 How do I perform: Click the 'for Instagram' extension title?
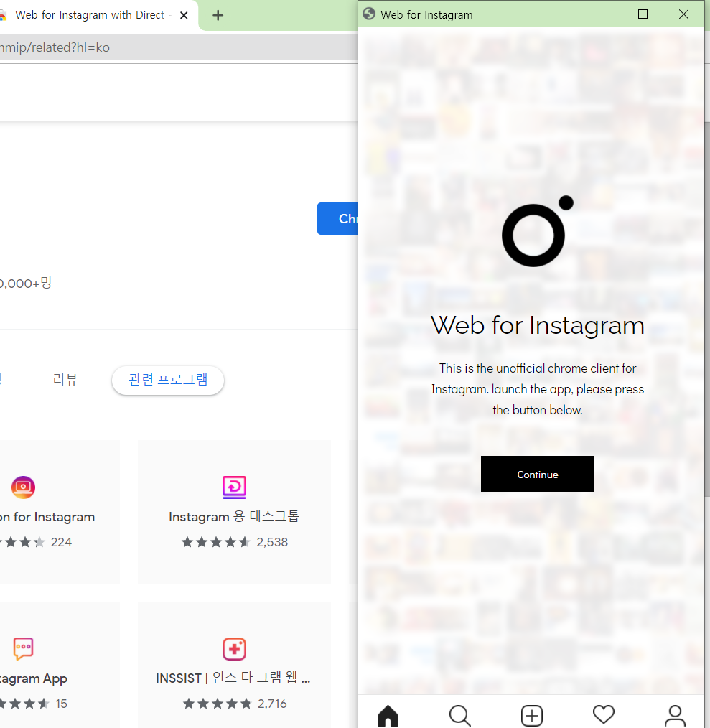pos(47,517)
